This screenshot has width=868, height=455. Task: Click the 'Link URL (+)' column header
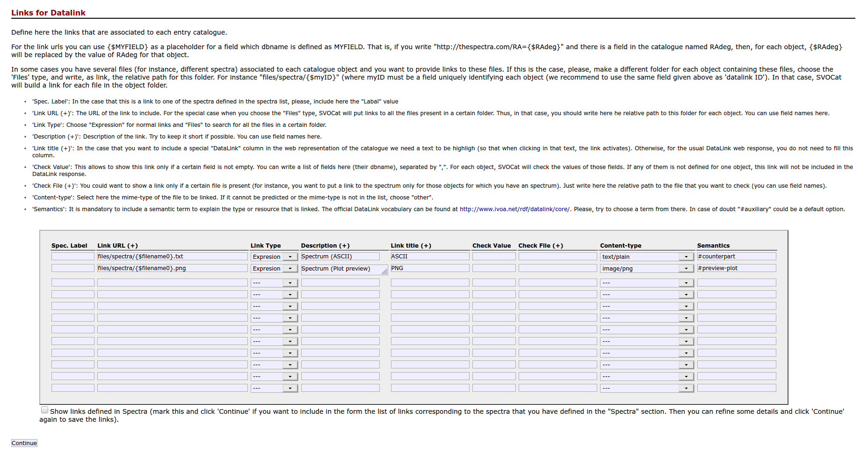click(x=117, y=245)
